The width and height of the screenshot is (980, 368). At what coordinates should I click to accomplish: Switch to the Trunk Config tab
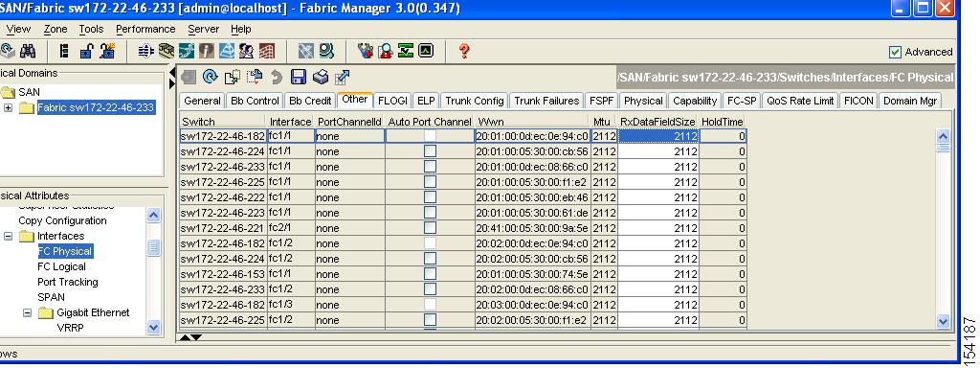475,101
